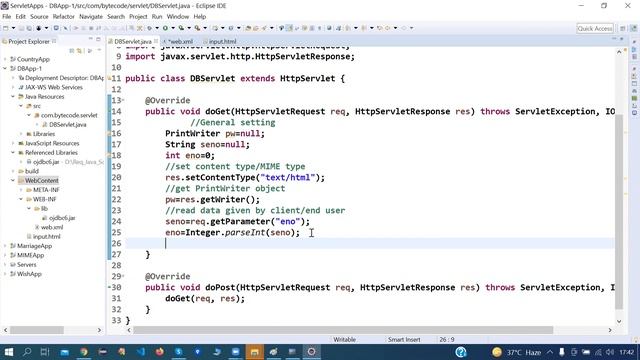
Task: Click the taskbar Search icon
Action: 27,352
